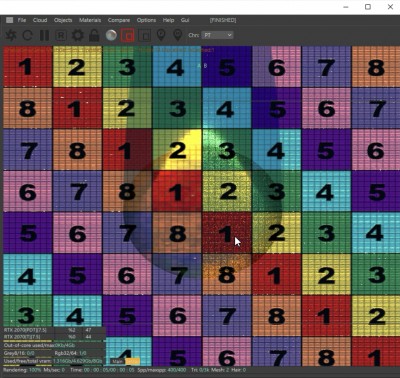Click the boxed R reset icon
Screen dimensions: 400x378
pyautogui.click(x=61, y=35)
